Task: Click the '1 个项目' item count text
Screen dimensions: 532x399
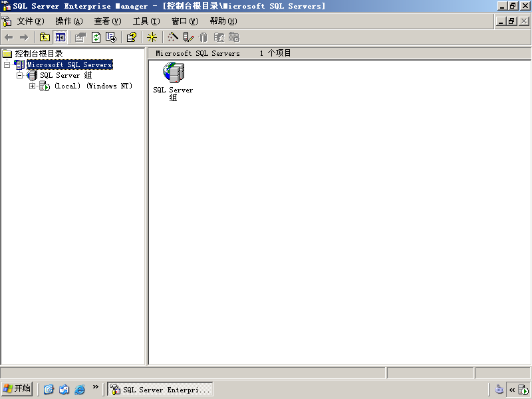Action: pyautogui.click(x=275, y=53)
